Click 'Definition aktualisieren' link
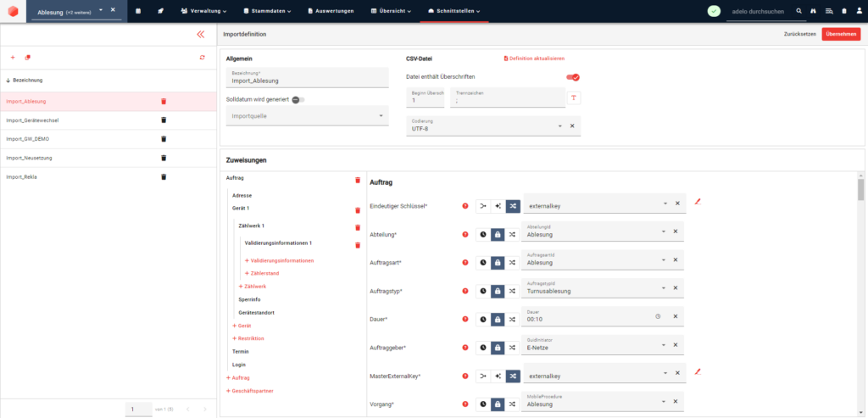868x418 pixels. 534,59
